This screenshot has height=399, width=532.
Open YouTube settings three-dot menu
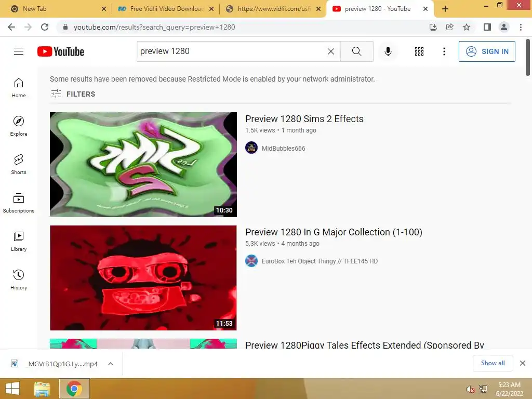click(x=444, y=51)
